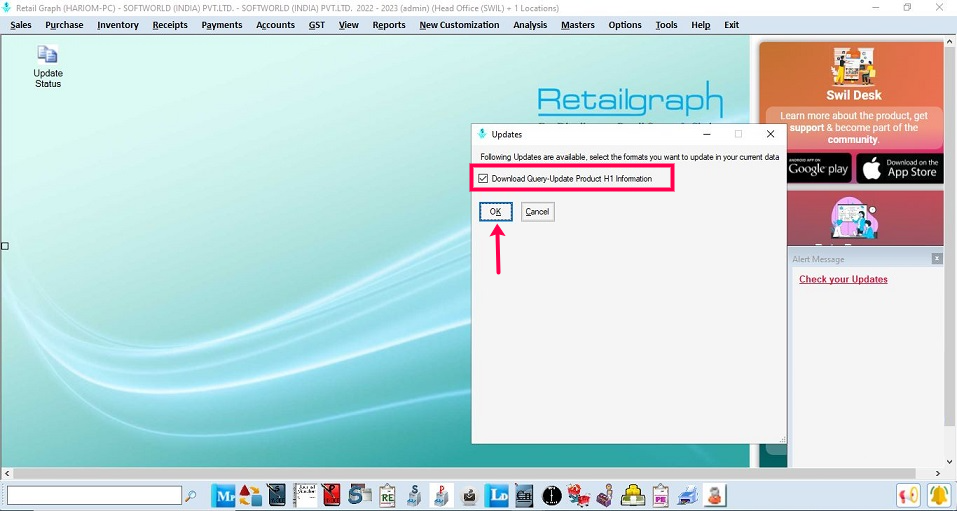
Task: Open the Sales menu
Action: click(x=21, y=25)
